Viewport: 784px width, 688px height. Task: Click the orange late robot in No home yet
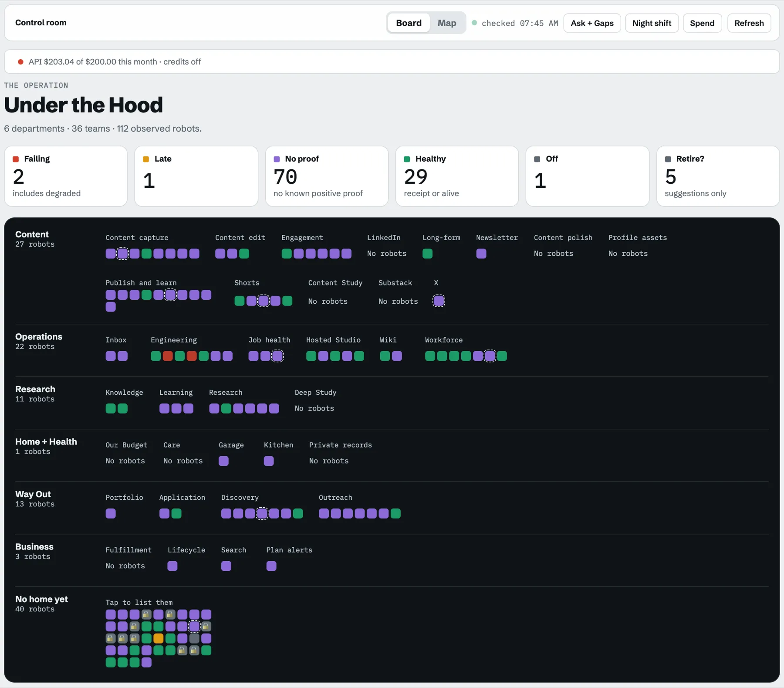tap(159, 638)
